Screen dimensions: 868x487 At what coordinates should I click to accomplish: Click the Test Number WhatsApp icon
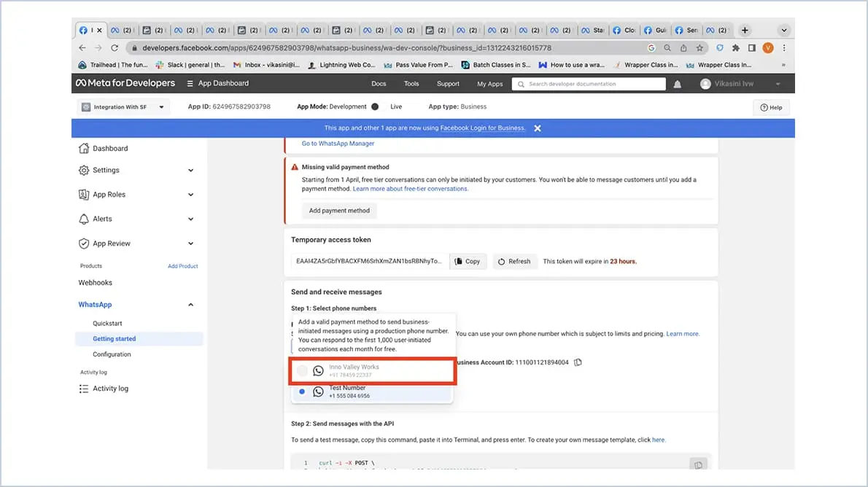[318, 391]
